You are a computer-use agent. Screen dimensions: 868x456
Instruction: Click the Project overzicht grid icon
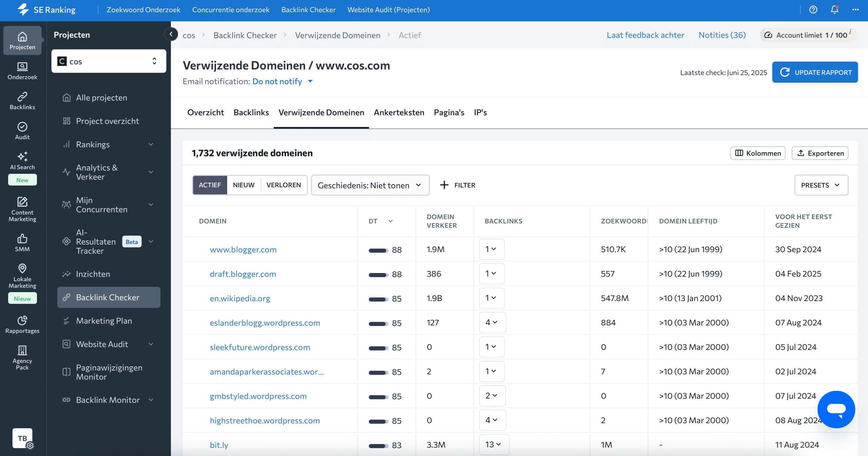point(66,121)
